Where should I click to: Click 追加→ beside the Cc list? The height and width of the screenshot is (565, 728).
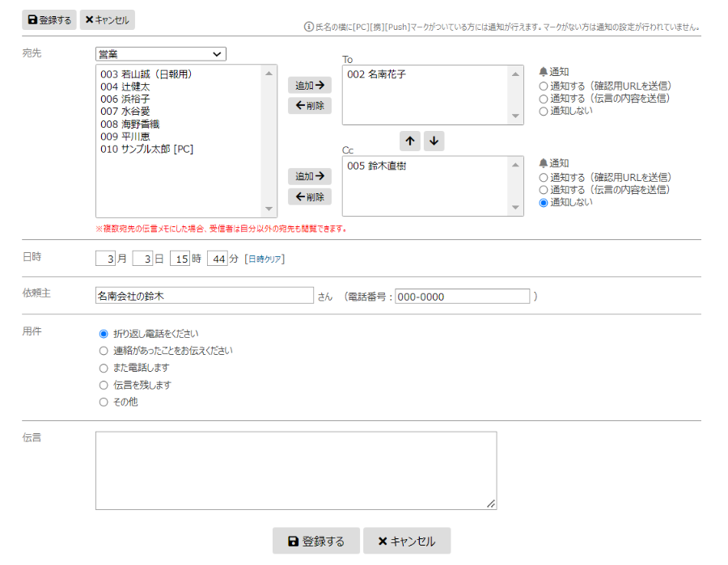coord(309,176)
